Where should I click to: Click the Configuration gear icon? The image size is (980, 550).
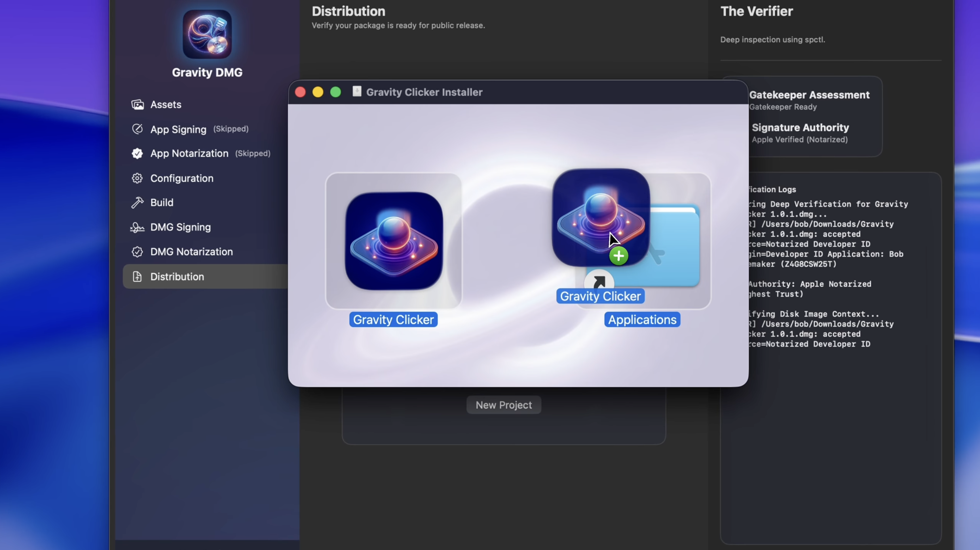(x=137, y=178)
